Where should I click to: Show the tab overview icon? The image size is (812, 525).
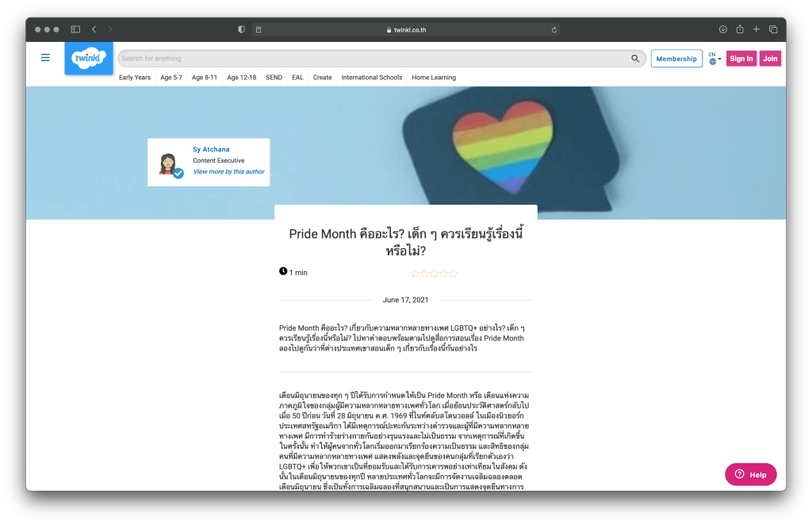click(773, 29)
